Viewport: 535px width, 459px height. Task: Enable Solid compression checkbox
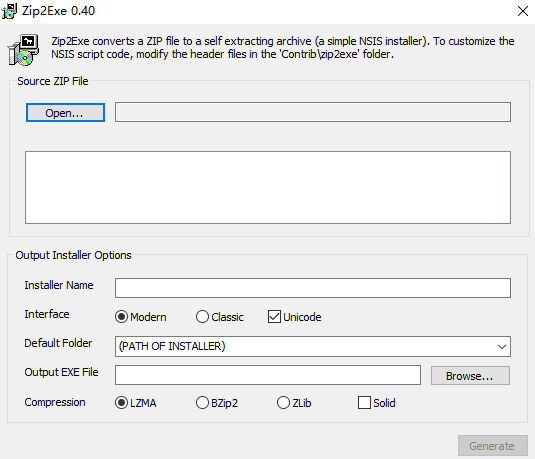click(377, 403)
